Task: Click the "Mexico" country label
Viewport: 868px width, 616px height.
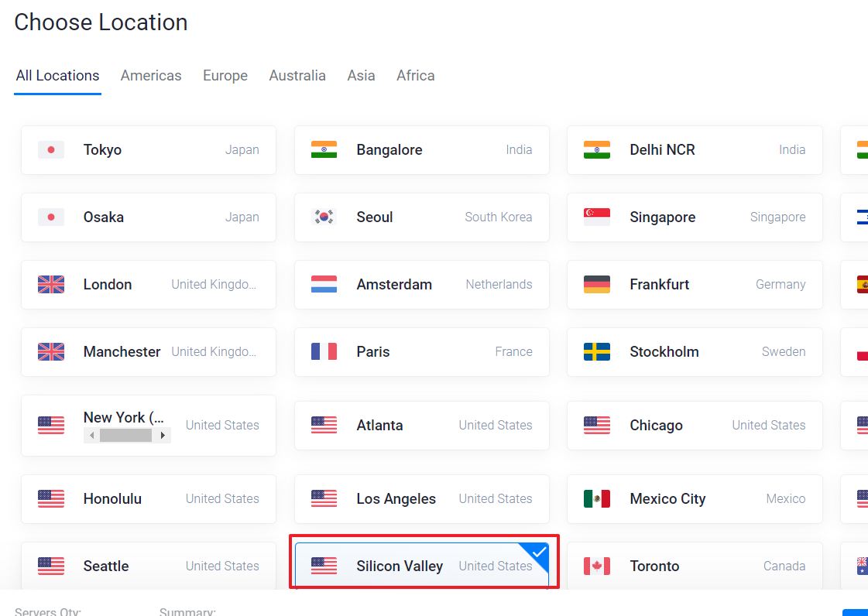Action: tap(785, 499)
